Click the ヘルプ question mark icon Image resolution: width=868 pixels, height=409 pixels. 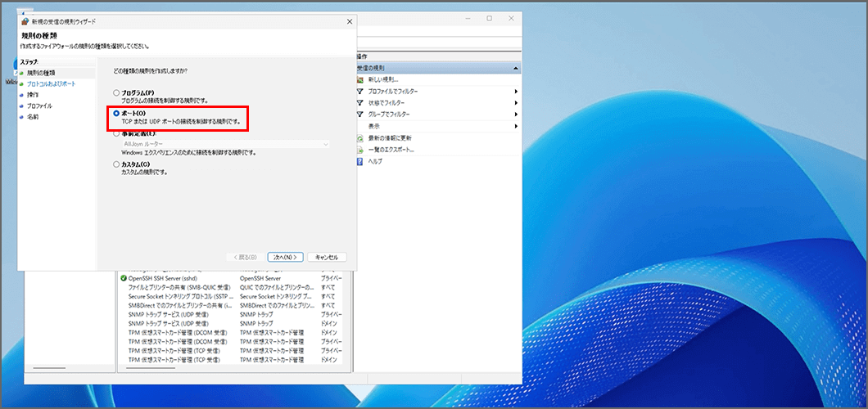(361, 161)
